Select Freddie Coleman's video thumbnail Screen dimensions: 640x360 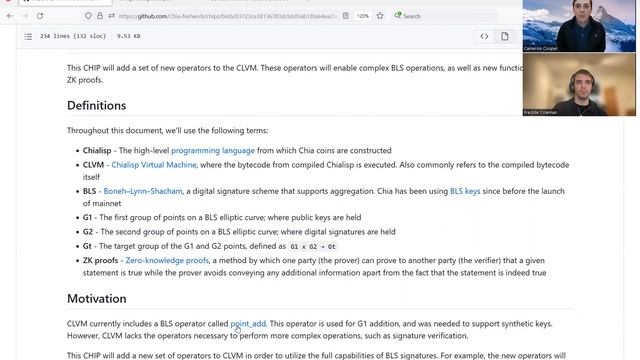[x=579, y=84]
